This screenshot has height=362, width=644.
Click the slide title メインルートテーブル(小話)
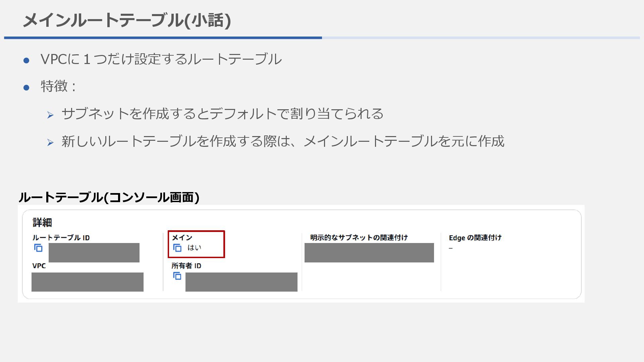[127, 20]
